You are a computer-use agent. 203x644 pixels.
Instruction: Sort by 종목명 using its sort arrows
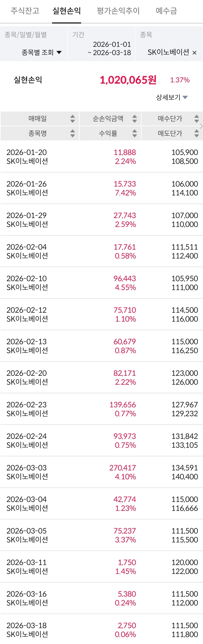pos(72,133)
